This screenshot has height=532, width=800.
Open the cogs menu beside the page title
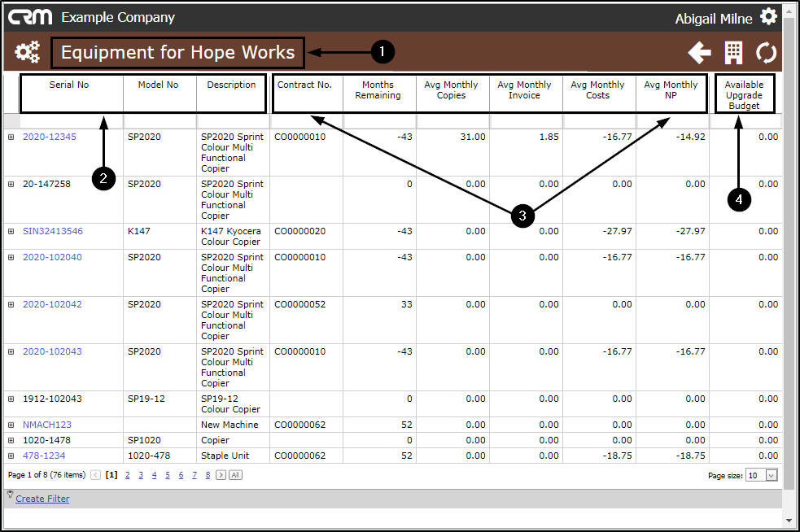click(27, 52)
